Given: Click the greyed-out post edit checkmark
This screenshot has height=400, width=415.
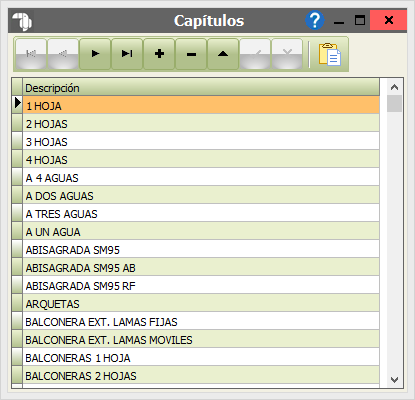Looking at the screenshot, I should click(255, 54).
